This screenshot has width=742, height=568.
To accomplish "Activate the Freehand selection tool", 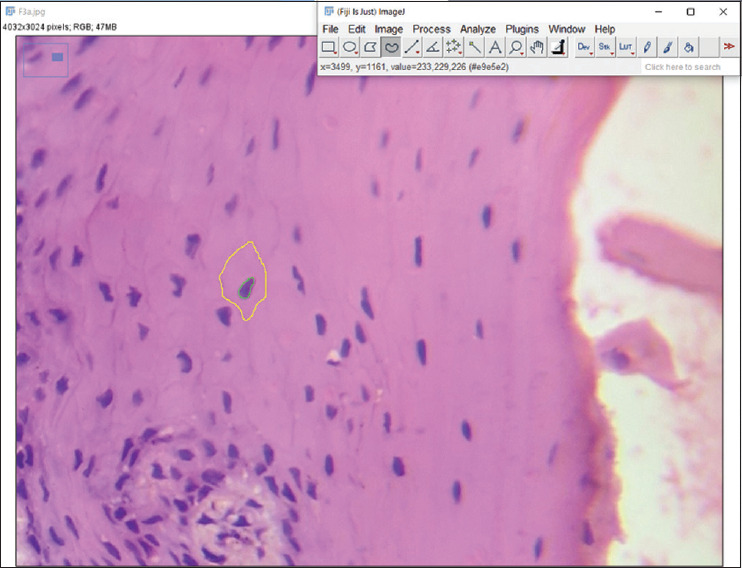I will point(391,47).
